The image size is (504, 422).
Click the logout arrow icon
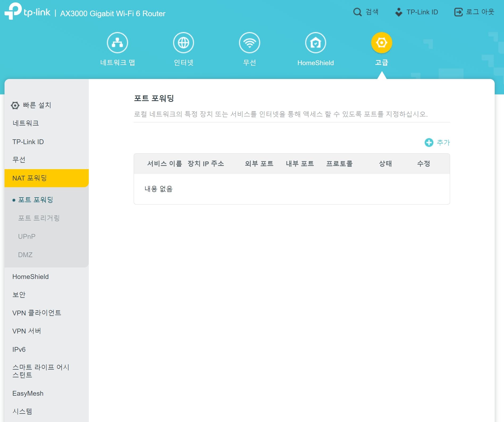pos(458,12)
